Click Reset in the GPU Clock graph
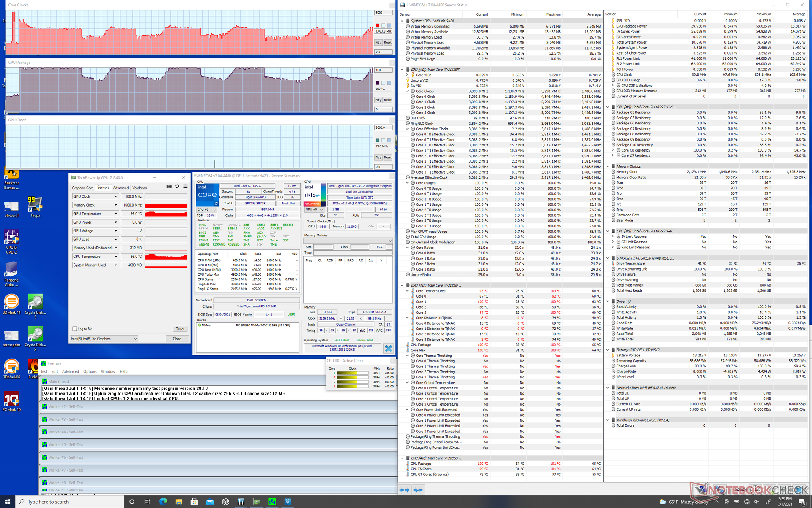The width and height of the screenshot is (812, 508). click(388, 157)
